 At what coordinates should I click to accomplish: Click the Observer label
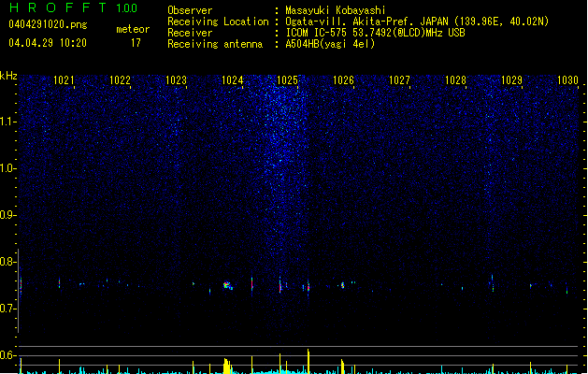click(x=190, y=10)
